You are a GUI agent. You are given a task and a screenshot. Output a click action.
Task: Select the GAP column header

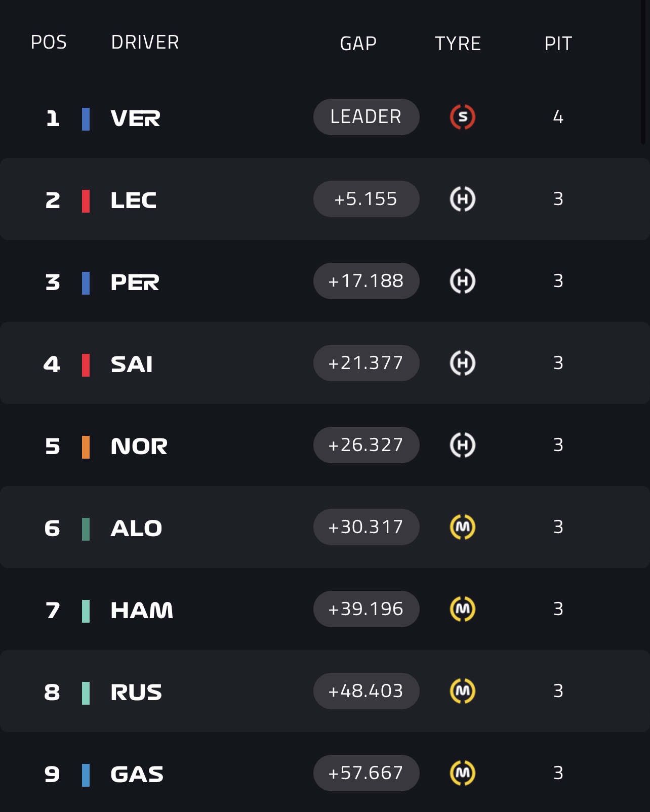click(x=358, y=44)
